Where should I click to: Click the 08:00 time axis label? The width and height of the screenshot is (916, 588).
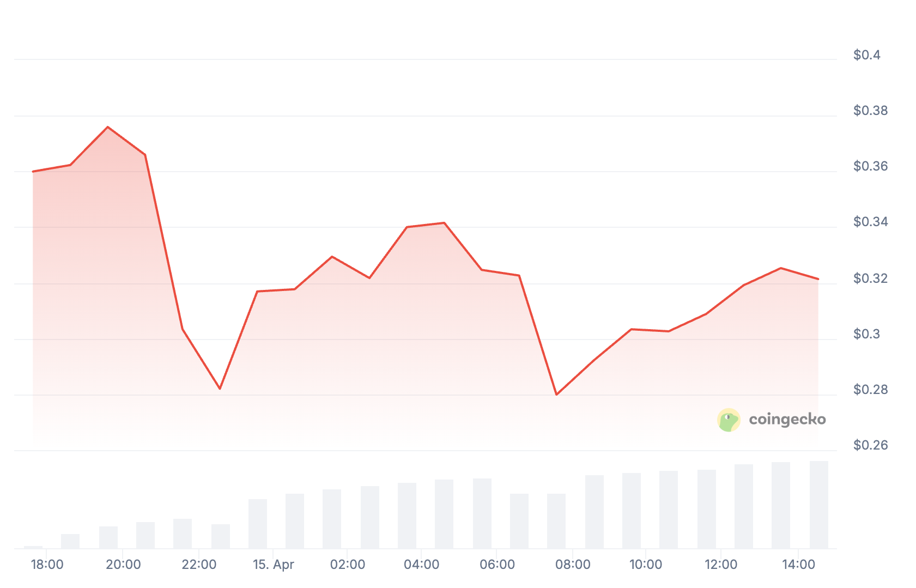(x=573, y=565)
